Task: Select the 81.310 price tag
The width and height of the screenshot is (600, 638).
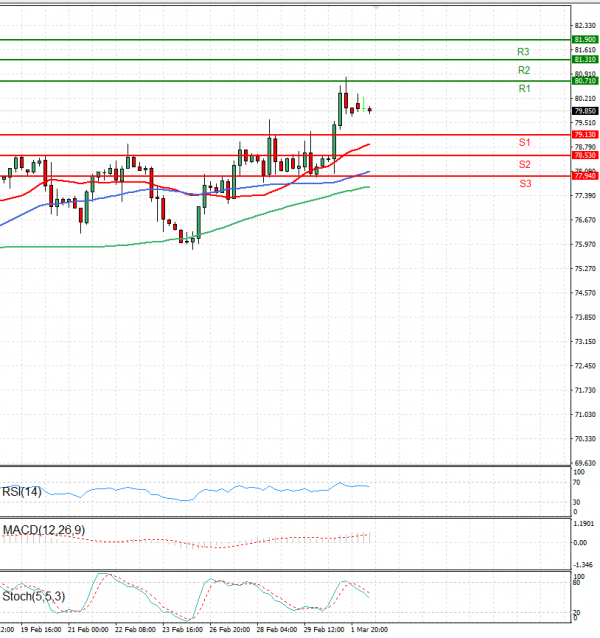Action: click(x=585, y=59)
